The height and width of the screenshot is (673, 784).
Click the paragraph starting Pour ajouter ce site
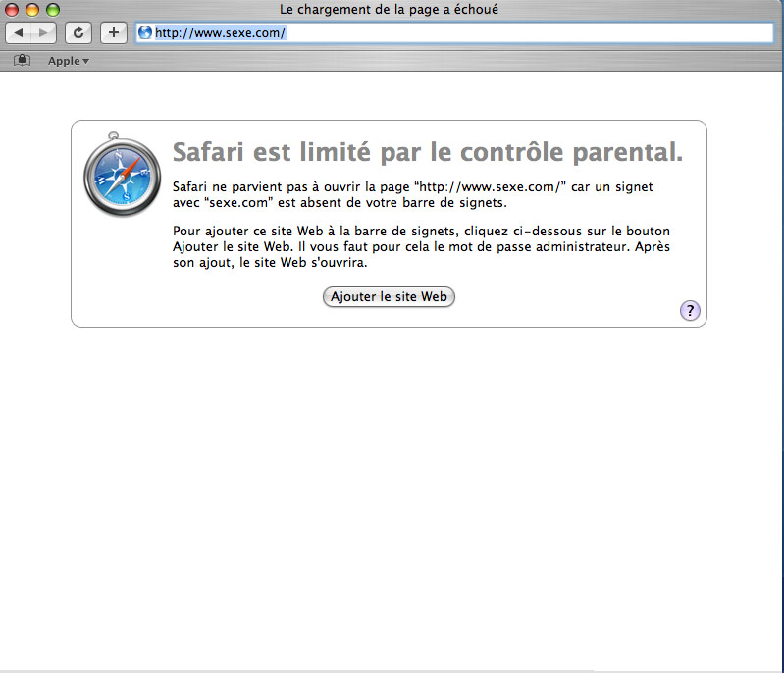[x=421, y=246]
